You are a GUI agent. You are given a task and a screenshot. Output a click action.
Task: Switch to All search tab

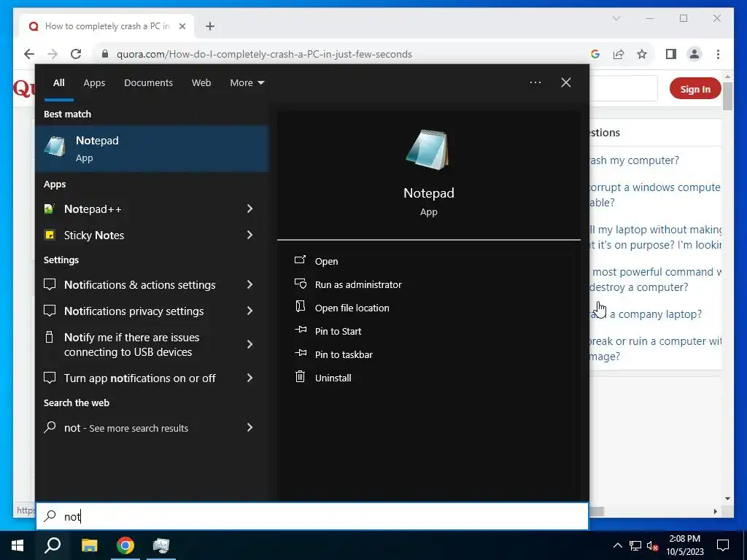point(59,83)
